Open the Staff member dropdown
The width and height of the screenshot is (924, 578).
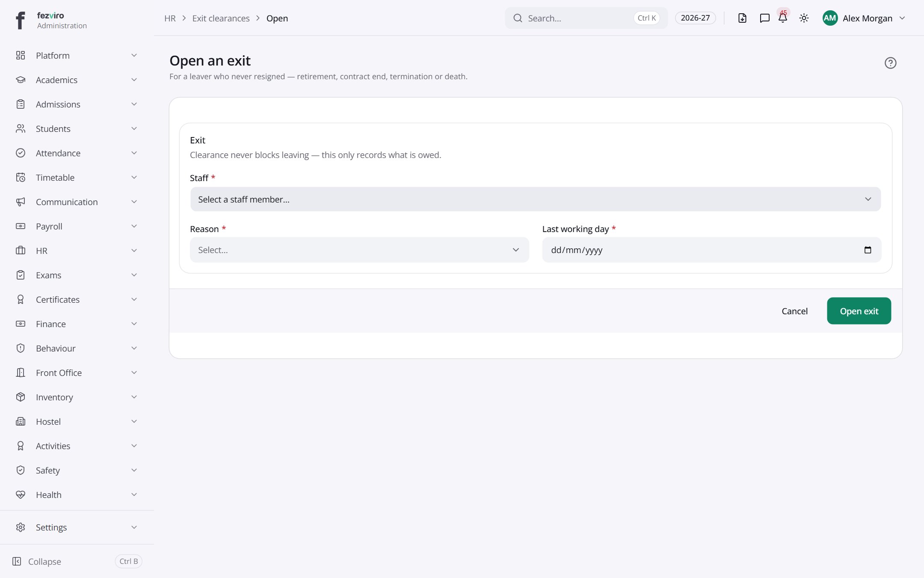coord(535,199)
